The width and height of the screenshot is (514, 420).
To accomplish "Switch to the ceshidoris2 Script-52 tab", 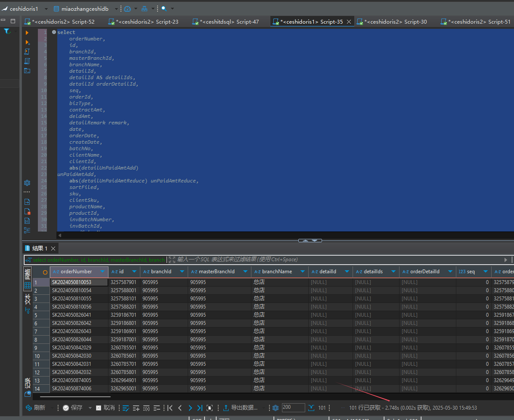I will tap(60, 22).
